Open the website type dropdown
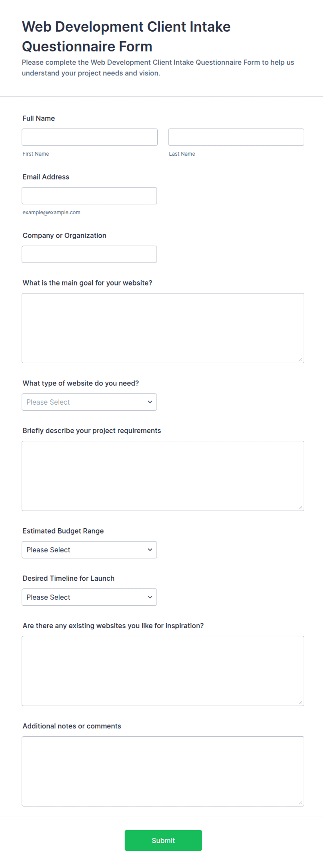 [89, 402]
